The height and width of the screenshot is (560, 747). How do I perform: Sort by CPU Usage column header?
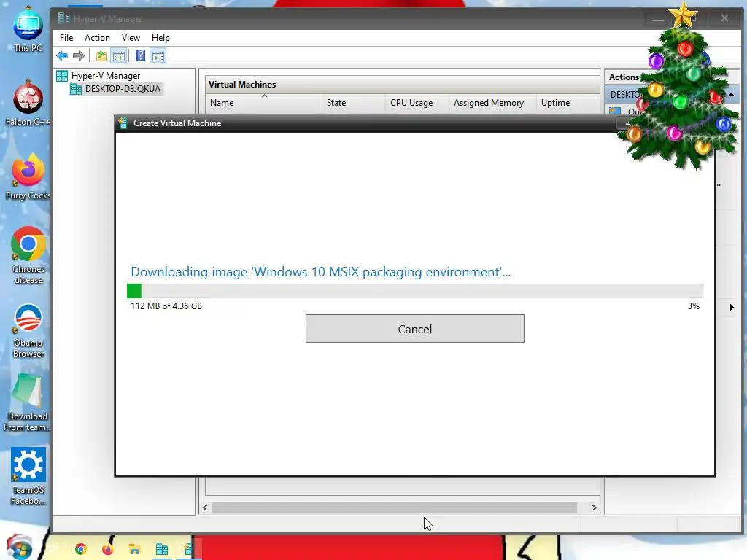click(x=417, y=103)
